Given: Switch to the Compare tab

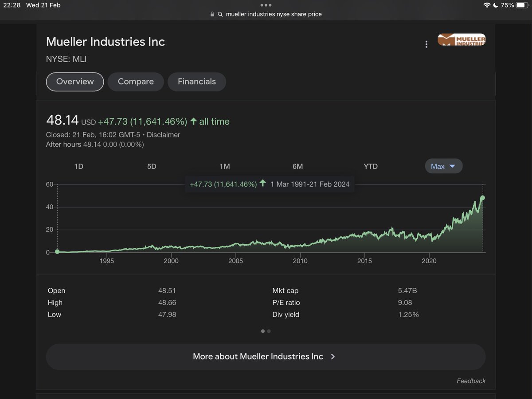Looking at the screenshot, I should tap(136, 82).
